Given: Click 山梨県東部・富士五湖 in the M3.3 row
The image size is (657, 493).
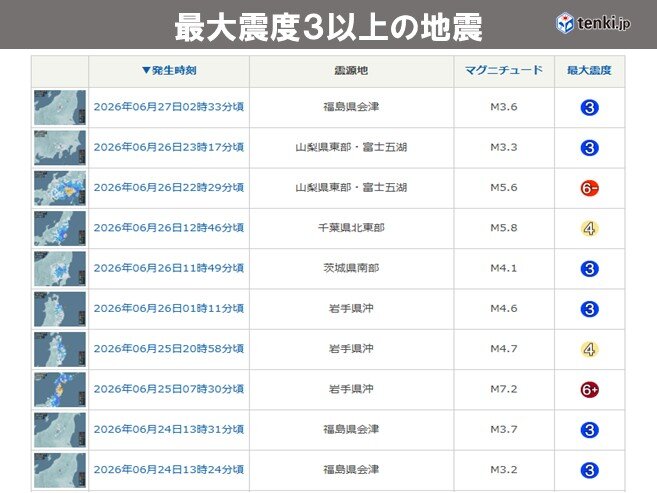Looking at the screenshot, I should click(351, 147).
